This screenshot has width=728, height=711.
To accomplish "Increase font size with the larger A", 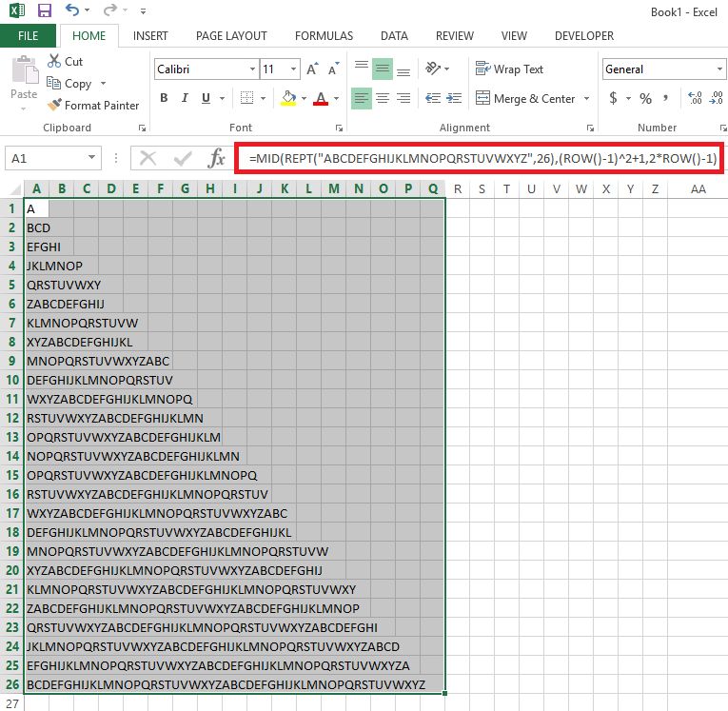I will [312, 69].
